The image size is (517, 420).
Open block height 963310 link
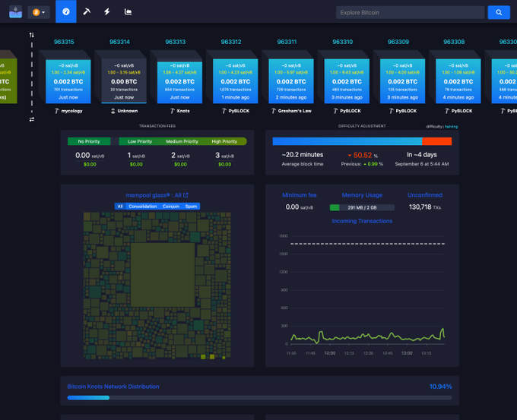tap(343, 42)
